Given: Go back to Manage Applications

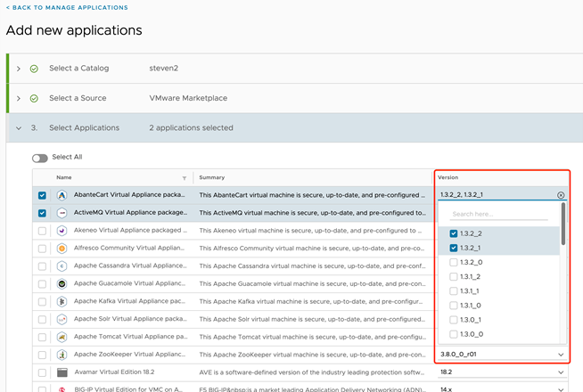Looking at the screenshot, I should pos(67,8).
